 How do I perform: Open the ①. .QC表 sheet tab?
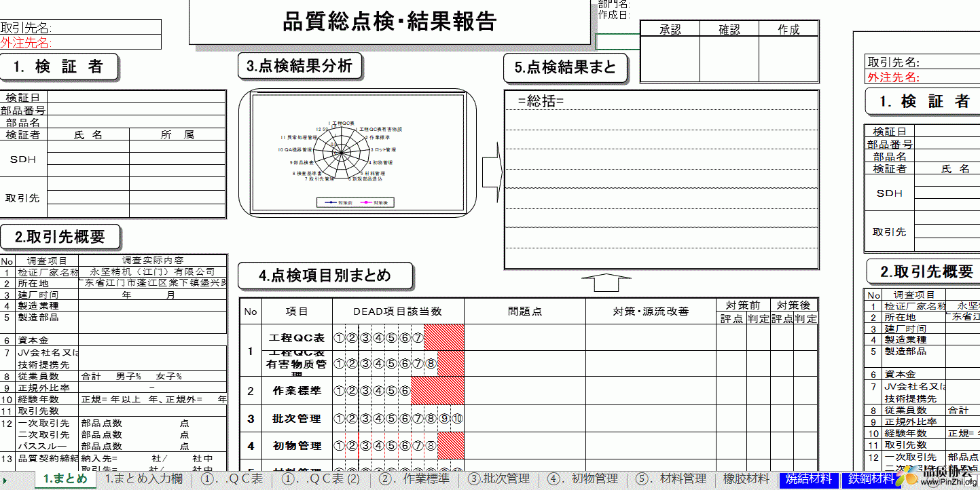click(232, 479)
